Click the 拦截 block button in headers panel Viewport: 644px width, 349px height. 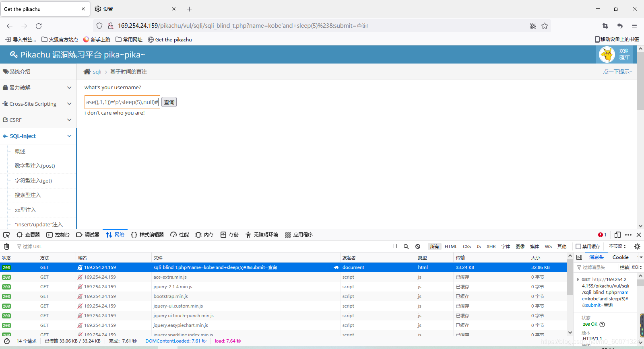(624, 267)
